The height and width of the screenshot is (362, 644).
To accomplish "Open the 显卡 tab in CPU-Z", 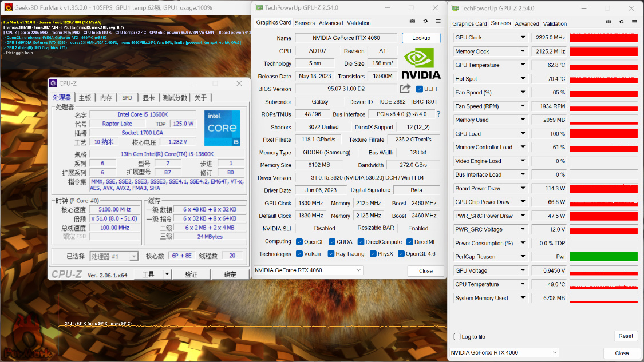I will click(148, 97).
